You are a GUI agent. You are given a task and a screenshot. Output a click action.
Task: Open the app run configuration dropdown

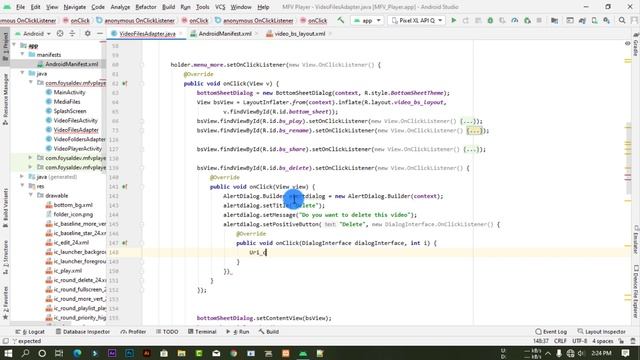coord(367,20)
